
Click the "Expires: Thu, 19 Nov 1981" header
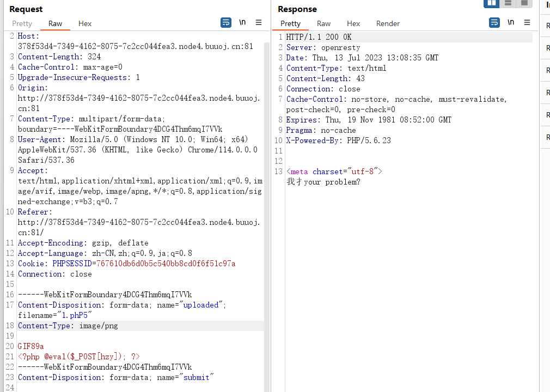tap(369, 120)
